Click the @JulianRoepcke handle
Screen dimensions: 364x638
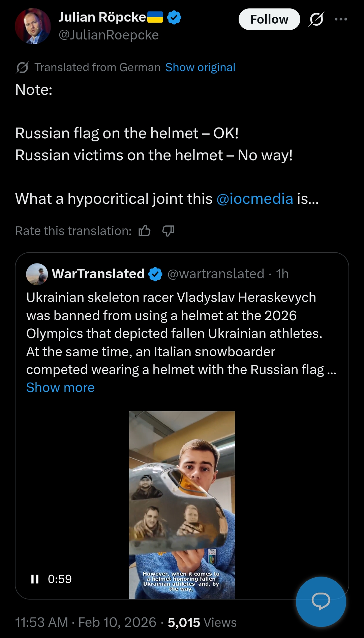coord(109,35)
